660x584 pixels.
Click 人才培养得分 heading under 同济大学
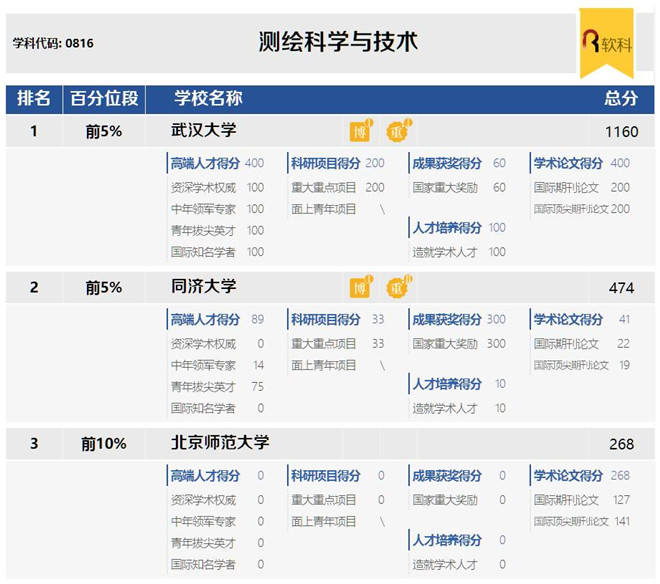[447, 384]
